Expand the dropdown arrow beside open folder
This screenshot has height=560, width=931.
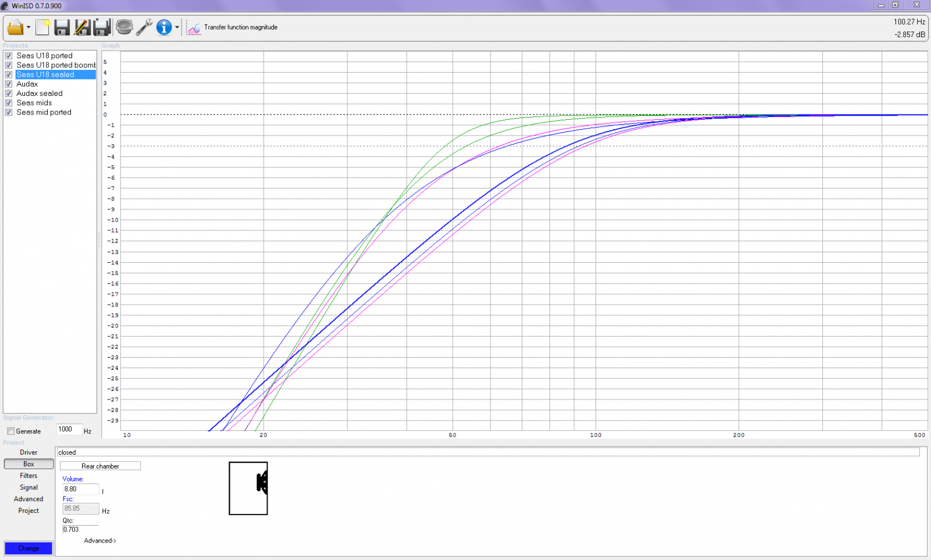(29, 28)
